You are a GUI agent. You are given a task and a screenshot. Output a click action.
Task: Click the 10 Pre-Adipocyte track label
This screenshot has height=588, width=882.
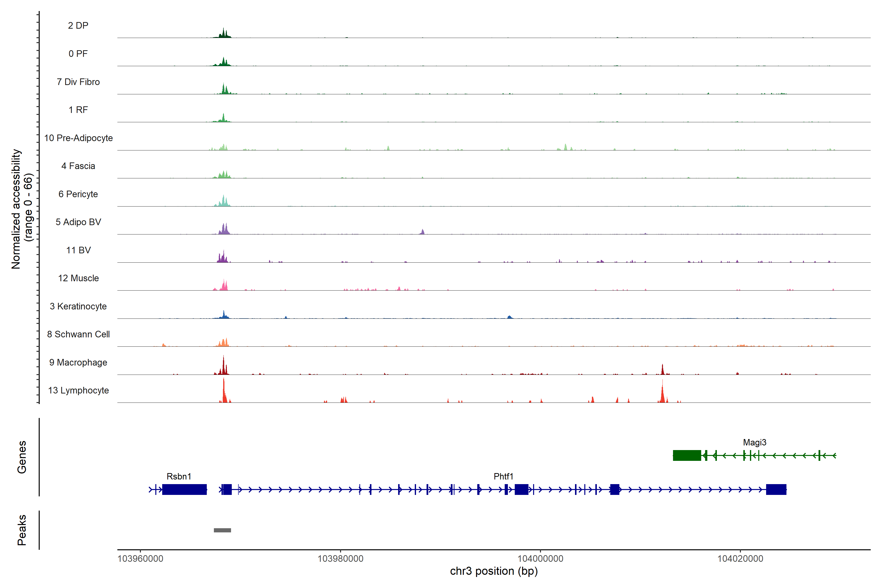78,138
